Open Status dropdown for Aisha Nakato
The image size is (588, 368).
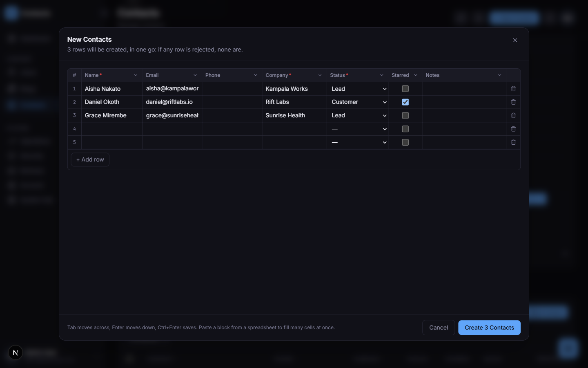click(358, 89)
